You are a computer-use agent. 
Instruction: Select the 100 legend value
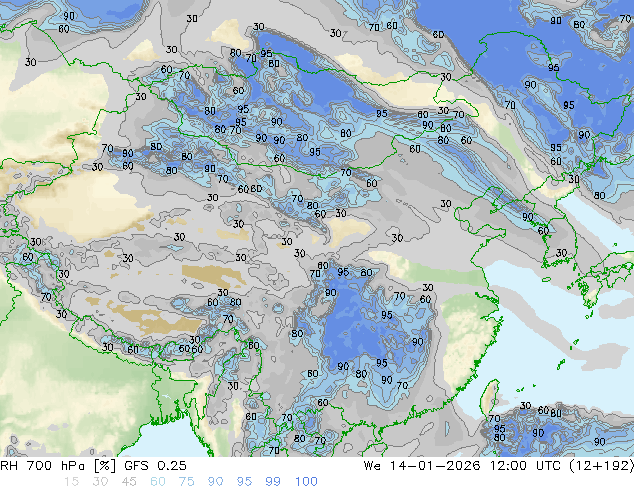(305, 482)
